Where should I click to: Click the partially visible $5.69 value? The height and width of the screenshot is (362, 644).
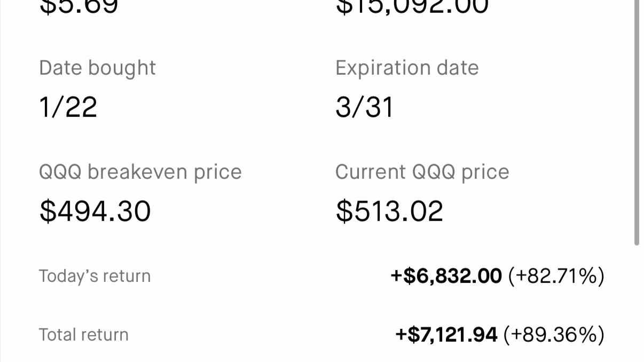click(x=78, y=7)
